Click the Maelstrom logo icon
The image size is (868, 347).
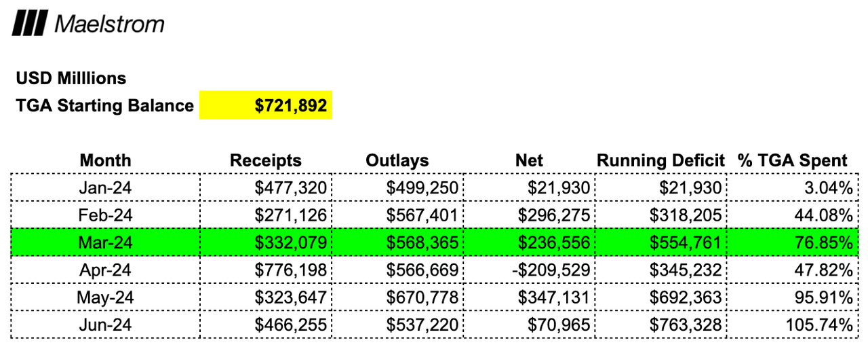(x=29, y=24)
